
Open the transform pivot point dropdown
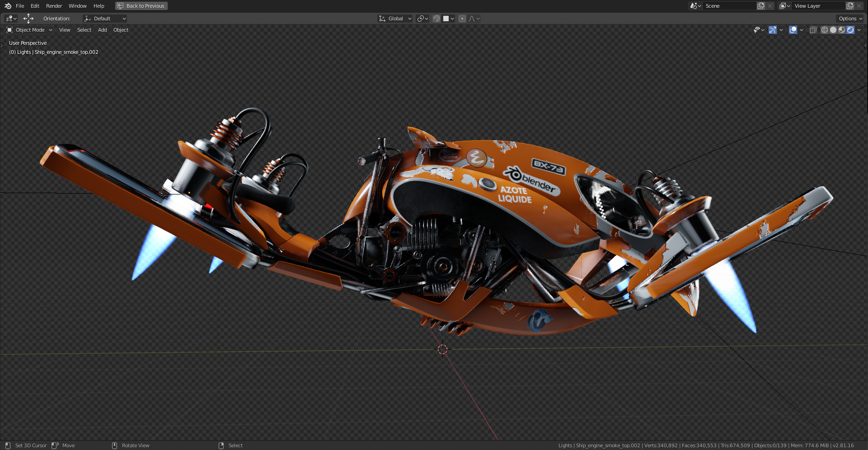coord(422,19)
